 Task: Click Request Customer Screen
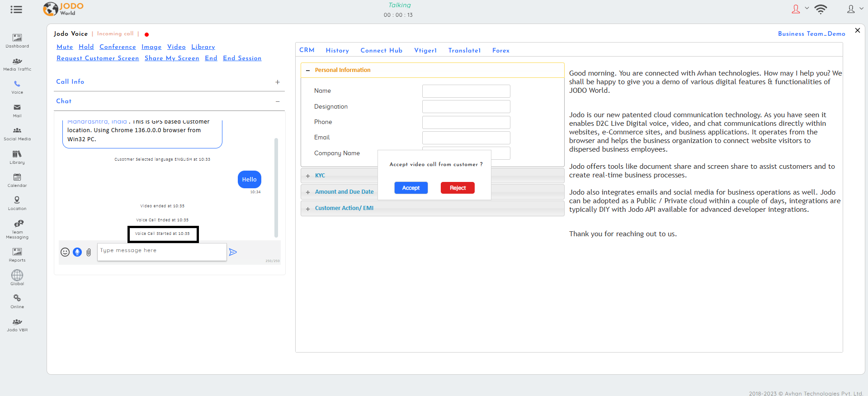(98, 58)
